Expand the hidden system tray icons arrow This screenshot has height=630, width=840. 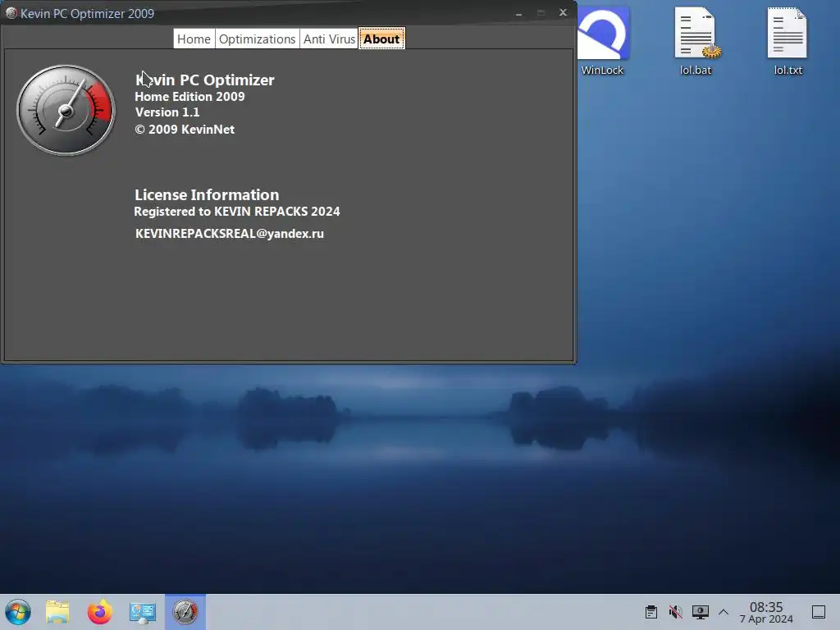pos(724,612)
